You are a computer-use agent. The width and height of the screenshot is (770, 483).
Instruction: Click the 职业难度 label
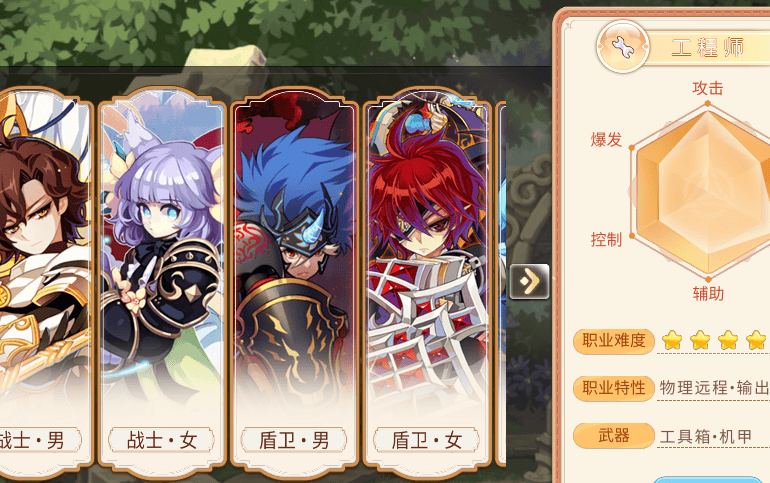(614, 340)
